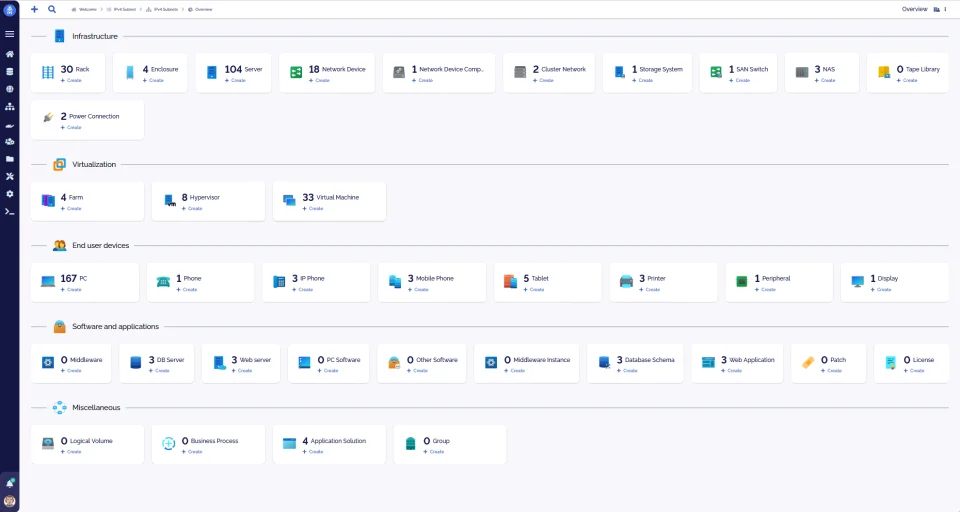Open the crossed tools icon in sidebar

tap(9, 176)
